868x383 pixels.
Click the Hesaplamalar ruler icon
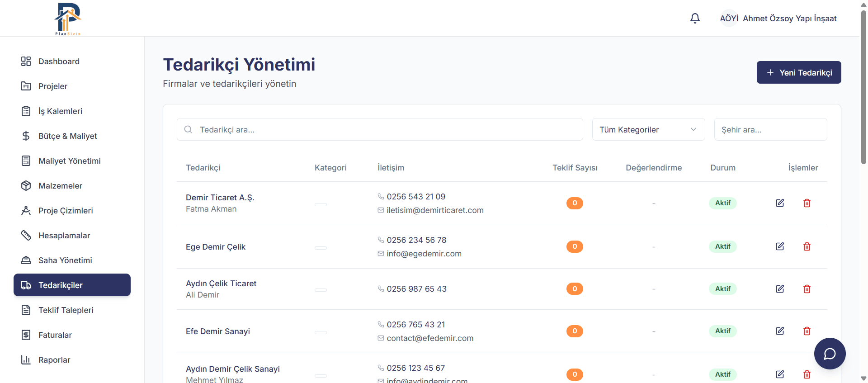26,236
